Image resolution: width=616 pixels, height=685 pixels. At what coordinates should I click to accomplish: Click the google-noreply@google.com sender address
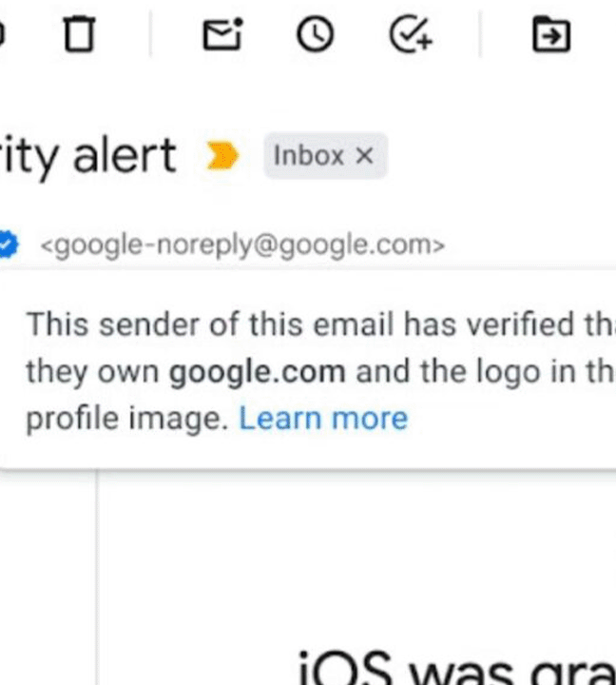(242, 245)
